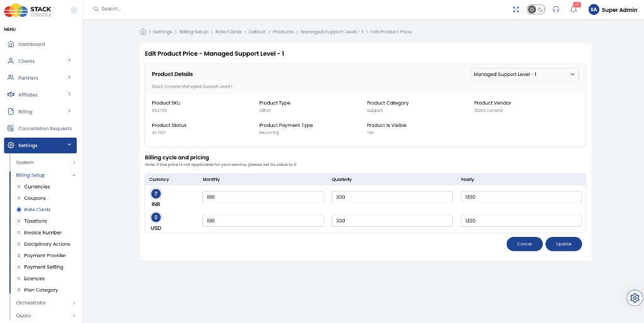Edit USD Yearly price field
Image resolution: width=644 pixels, height=323 pixels.
521,221
